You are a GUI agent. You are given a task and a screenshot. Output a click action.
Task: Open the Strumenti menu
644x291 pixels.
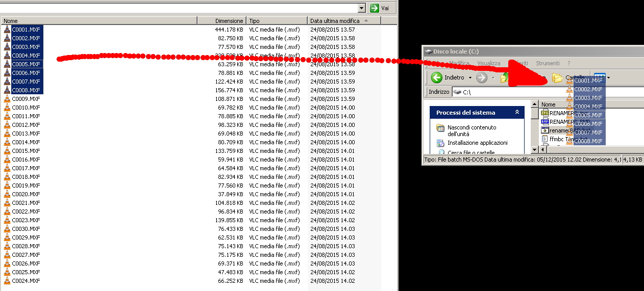point(548,63)
